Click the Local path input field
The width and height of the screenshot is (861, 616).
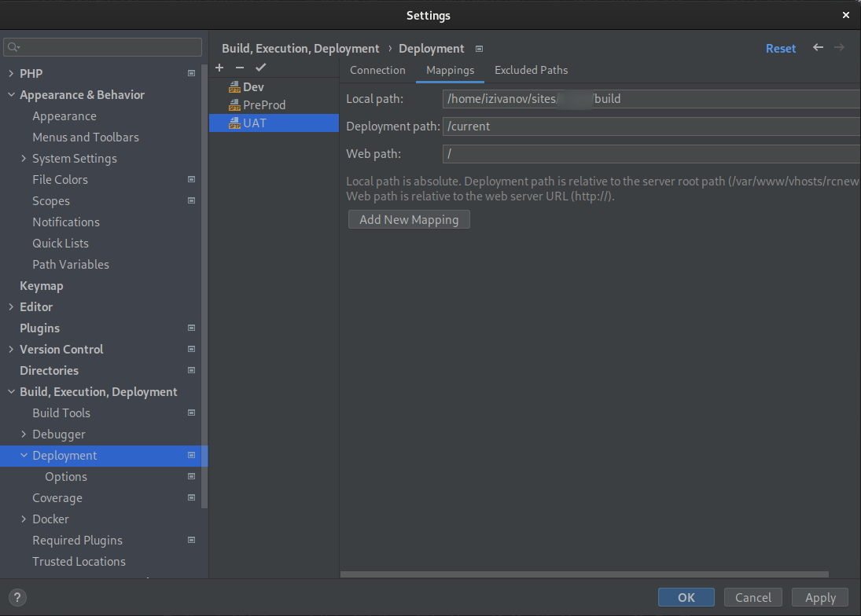tap(651, 99)
